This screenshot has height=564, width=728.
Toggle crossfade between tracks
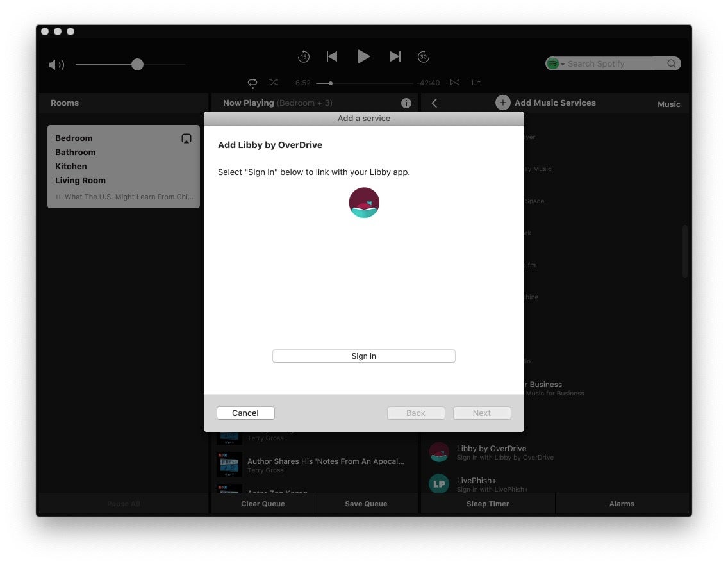(x=454, y=82)
